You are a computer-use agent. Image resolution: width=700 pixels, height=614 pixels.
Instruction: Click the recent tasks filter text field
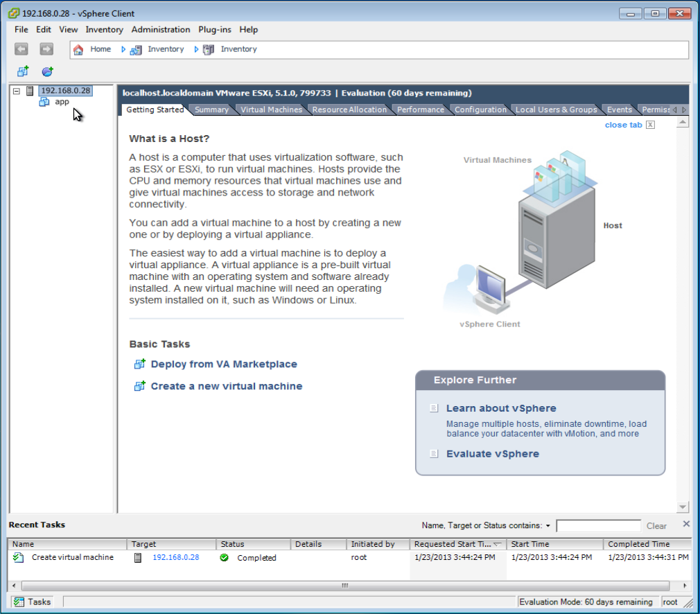point(598,525)
